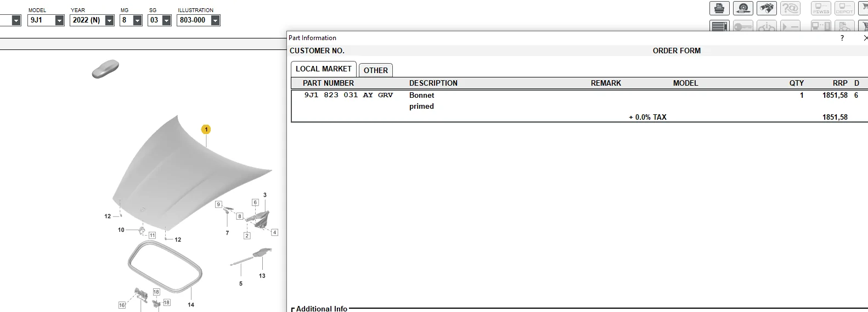The width and height of the screenshot is (868, 312).
Task: Select boxed callout 6 in the diagram
Action: (x=255, y=203)
